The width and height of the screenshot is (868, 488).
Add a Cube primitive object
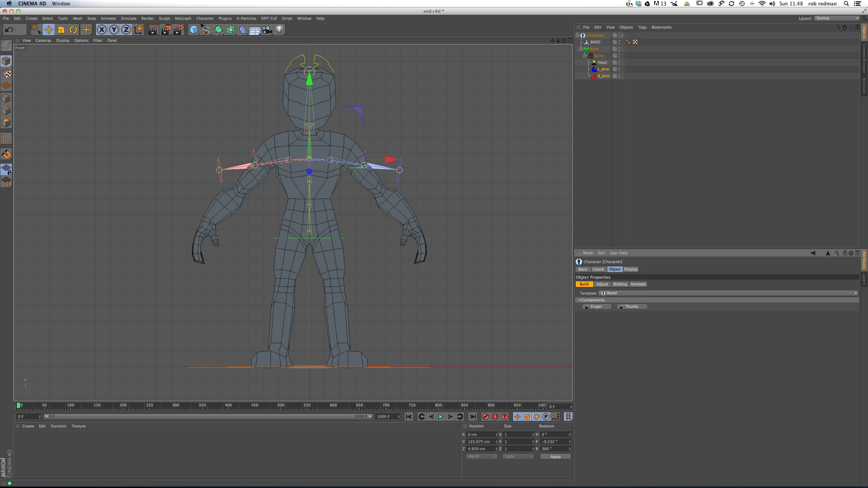pos(194,30)
